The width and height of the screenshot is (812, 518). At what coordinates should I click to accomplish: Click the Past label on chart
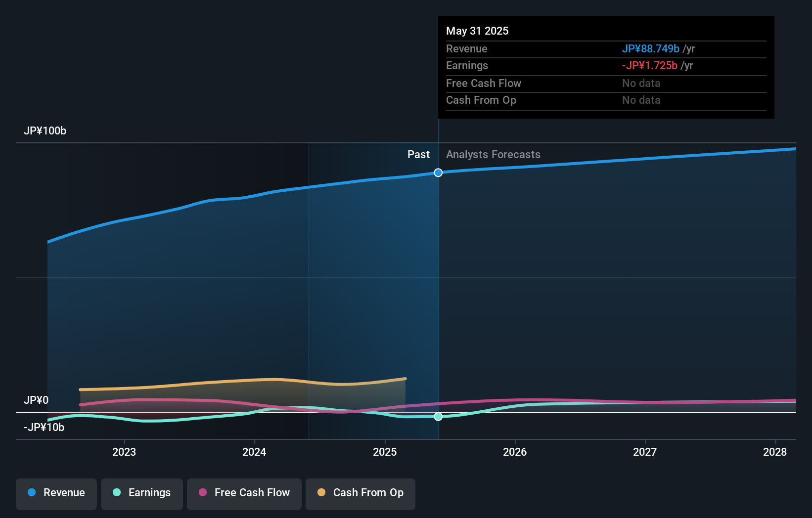click(x=418, y=155)
